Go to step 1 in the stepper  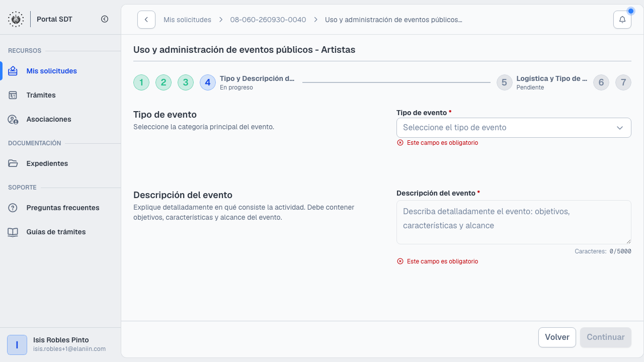coord(141,82)
